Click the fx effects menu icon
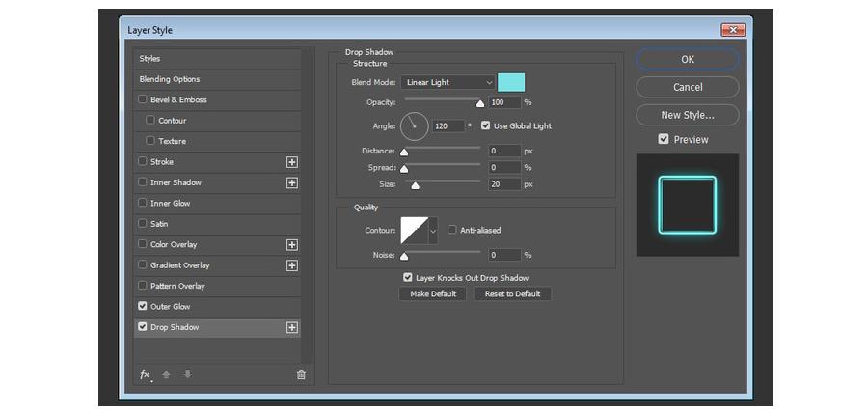868x417 pixels. [145, 375]
